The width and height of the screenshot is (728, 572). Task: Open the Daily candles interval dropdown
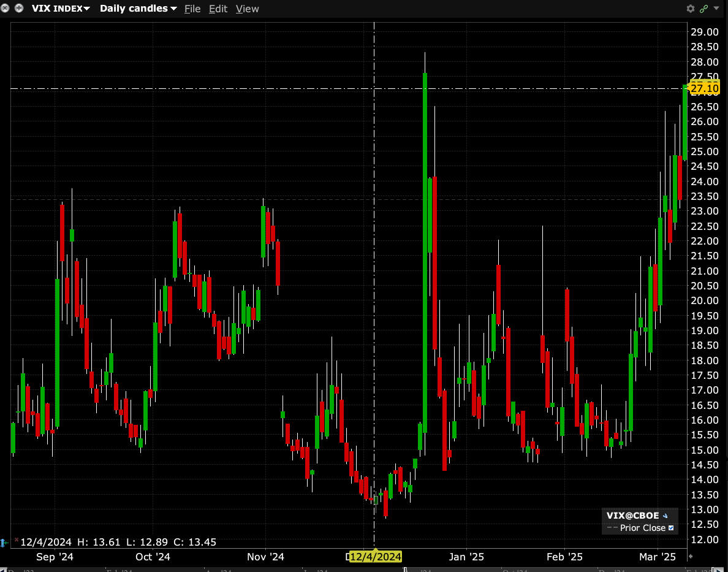pyautogui.click(x=138, y=9)
